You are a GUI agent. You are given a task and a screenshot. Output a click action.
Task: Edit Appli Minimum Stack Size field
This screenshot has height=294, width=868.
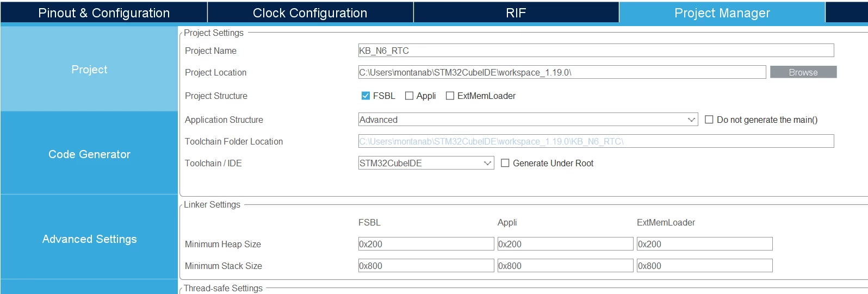(565, 266)
